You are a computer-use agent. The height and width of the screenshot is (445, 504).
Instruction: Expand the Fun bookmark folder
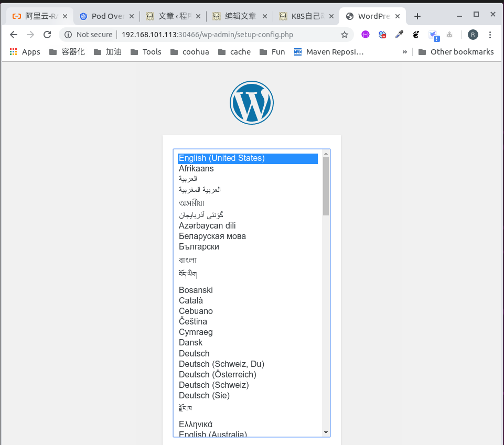pyautogui.click(x=272, y=52)
